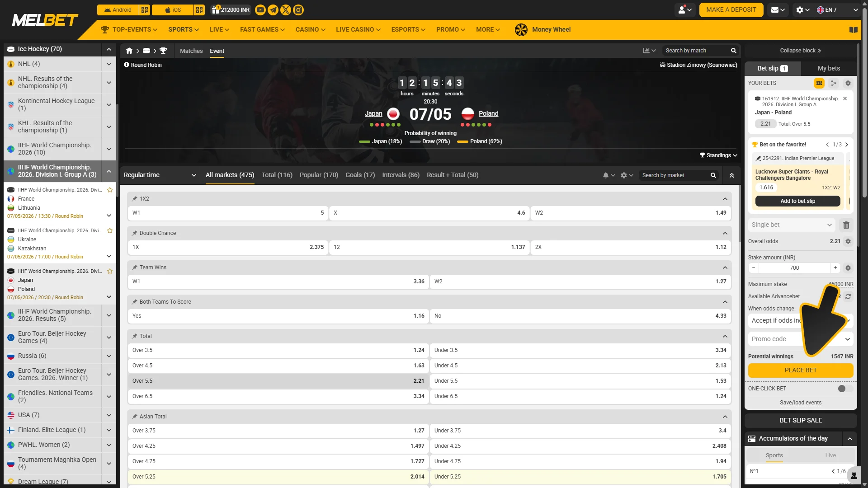The width and height of the screenshot is (868, 488).
Task: Click the match search magnifier
Action: (733, 51)
